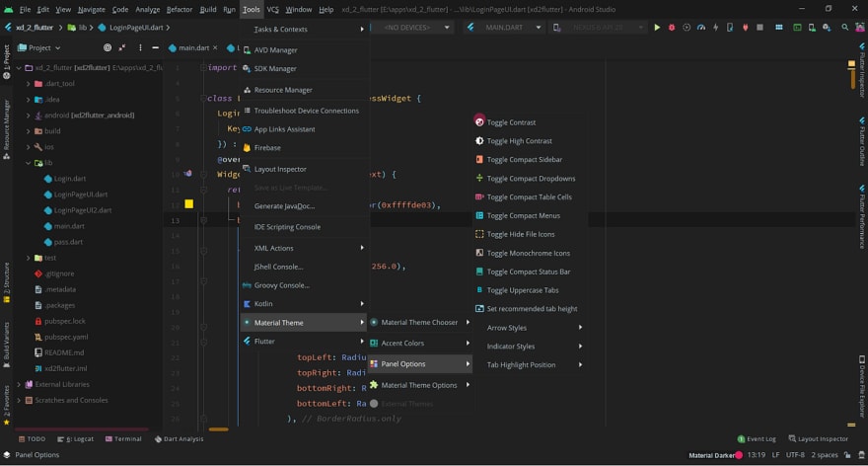Open Device File Explorer side tab
The width and height of the screenshot is (868, 466).
tap(862, 386)
